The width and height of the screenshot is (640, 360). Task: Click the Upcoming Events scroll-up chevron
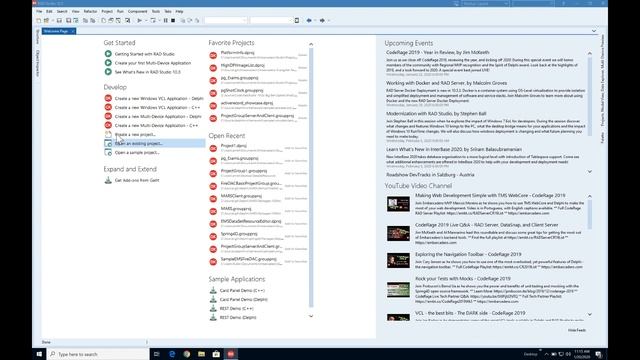pos(590,53)
